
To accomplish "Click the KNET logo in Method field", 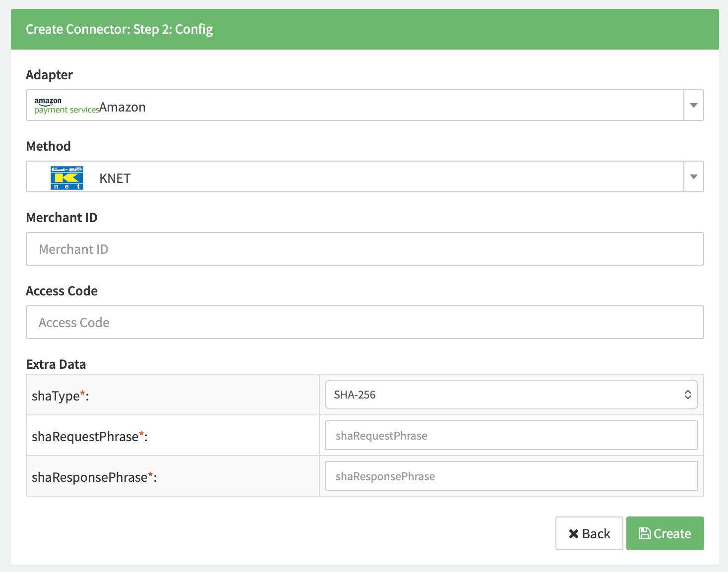I will click(x=67, y=178).
